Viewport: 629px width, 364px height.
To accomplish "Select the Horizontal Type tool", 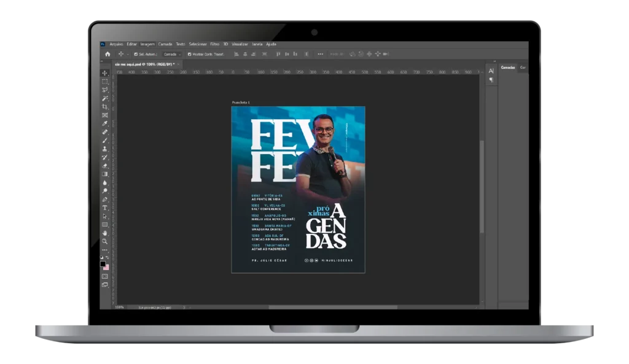I will 105,208.
